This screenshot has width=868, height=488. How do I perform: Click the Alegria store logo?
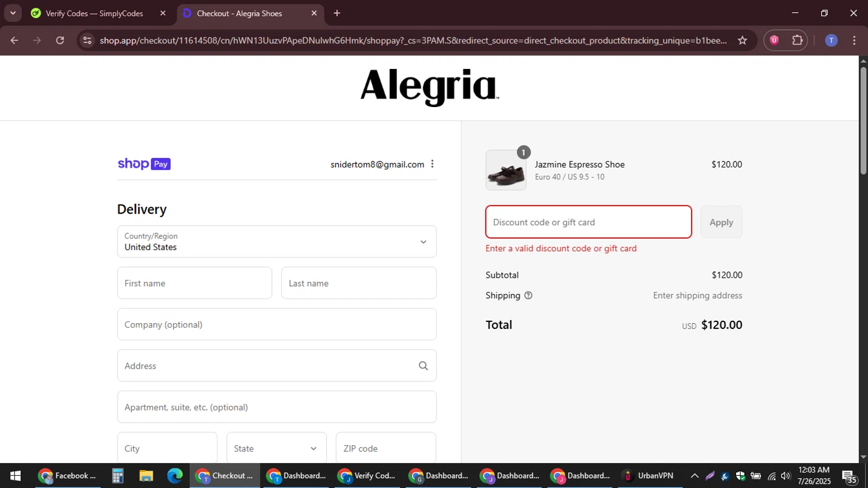click(429, 87)
